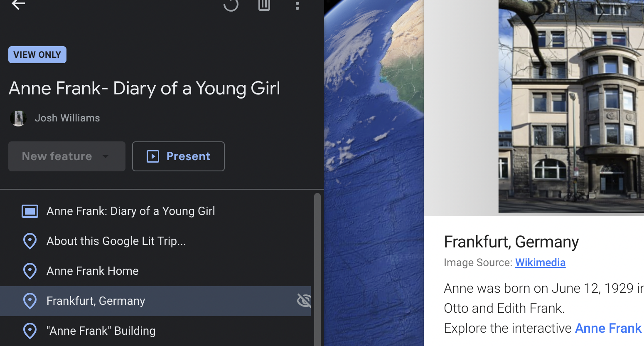
Task: Click the slide icon for title slide
Action: [30, 211]
